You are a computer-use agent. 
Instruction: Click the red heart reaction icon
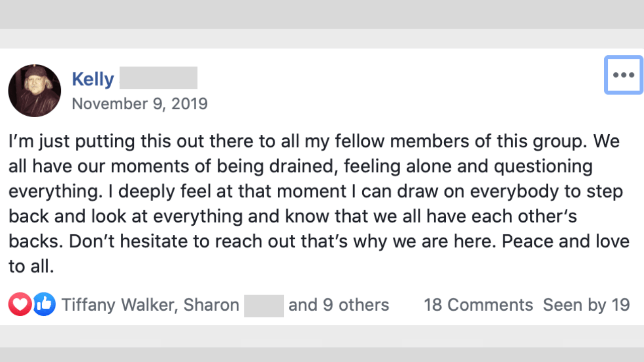click(20, 305)
